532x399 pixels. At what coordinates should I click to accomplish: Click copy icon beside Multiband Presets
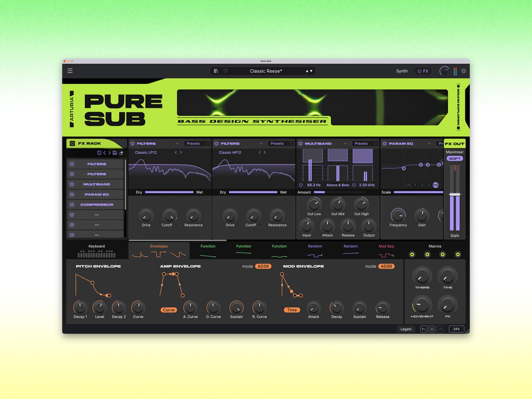[x=376, y=144]
